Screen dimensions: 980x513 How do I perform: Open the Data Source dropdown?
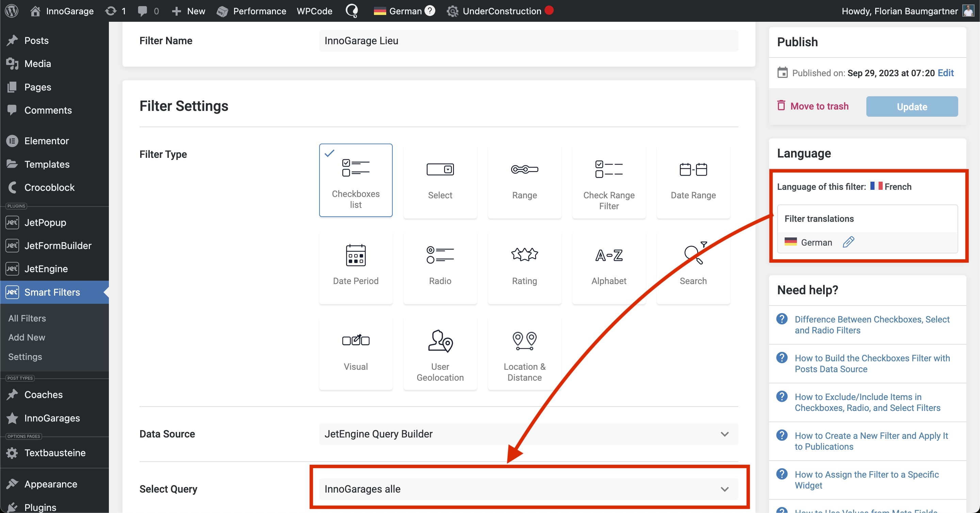(x=528, y=434)
